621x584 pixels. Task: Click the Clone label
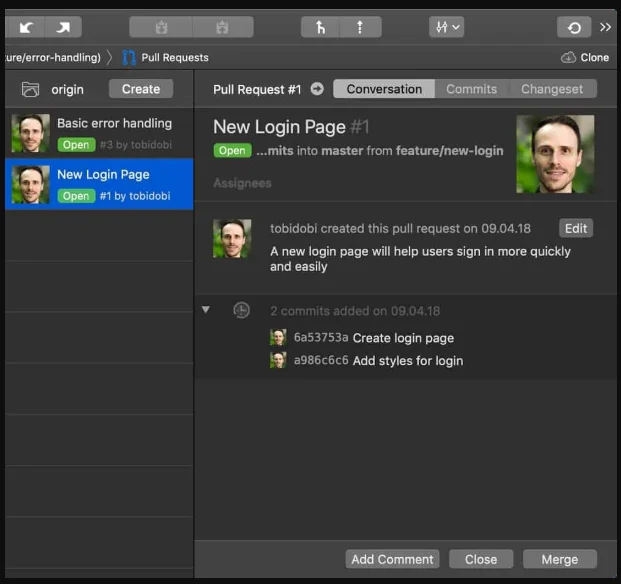pyautogui.click(x=594, y=57)
